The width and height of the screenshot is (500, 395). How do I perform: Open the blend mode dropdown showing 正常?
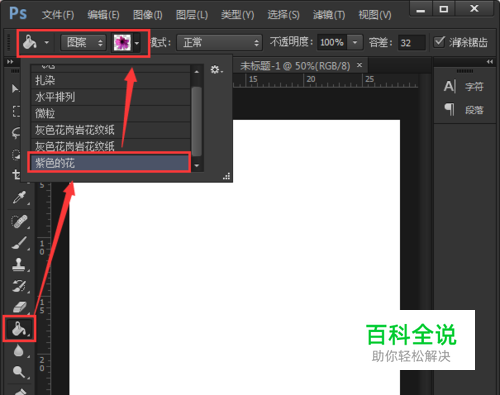(x=219, y=43)
